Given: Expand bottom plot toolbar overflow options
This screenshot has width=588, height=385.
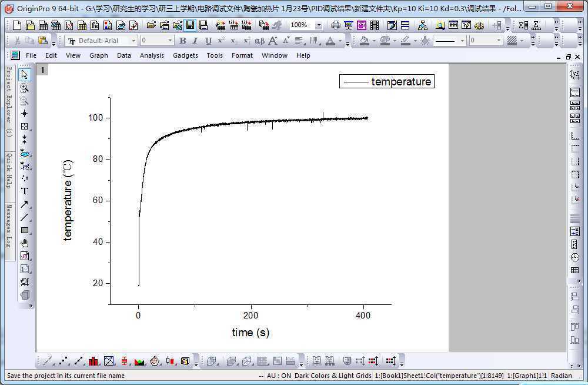Looking at the screenshot, I should (196, 364).
